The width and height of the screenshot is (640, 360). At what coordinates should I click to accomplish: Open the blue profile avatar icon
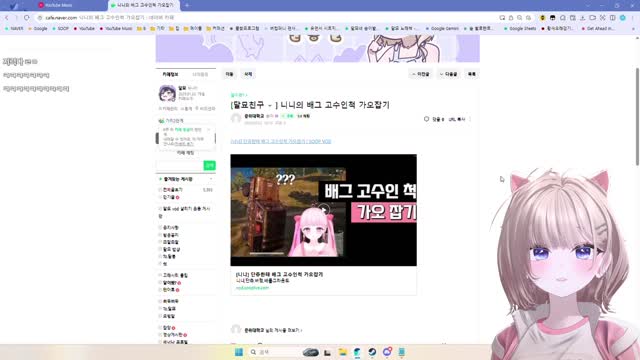pyautogui.click(x=623, y=18)
